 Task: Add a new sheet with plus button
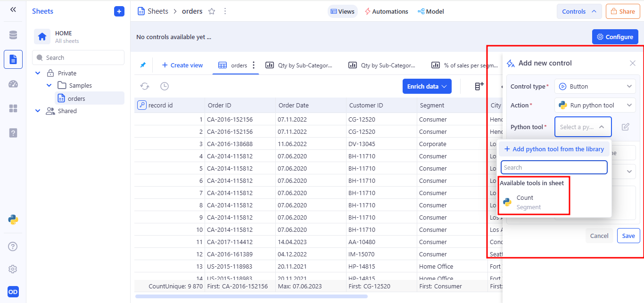(119, 11)
